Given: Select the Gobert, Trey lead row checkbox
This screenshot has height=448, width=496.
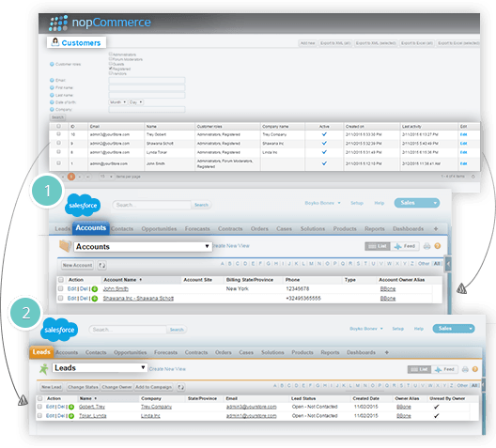Looking at the screenshot, I should point(39,407).
